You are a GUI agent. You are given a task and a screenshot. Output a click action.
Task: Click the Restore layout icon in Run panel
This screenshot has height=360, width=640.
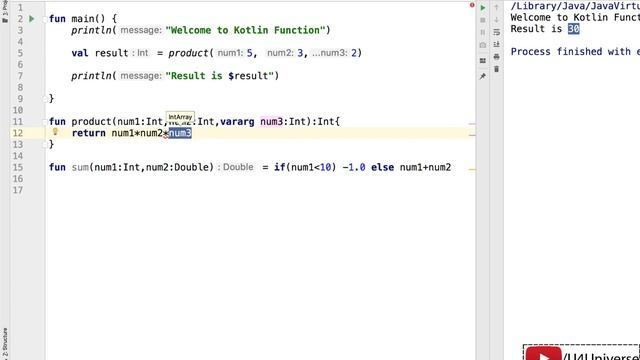coord(483,61)
